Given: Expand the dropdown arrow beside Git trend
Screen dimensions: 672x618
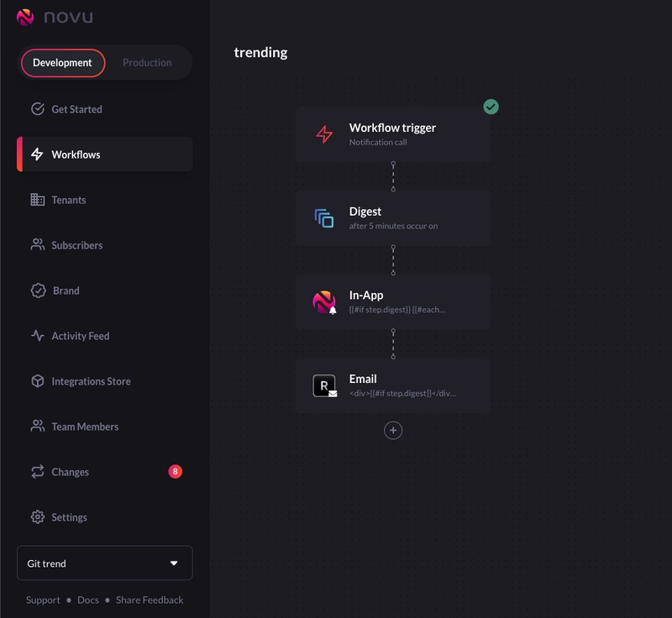Looking at the screenshot, I should click(174, 563).
